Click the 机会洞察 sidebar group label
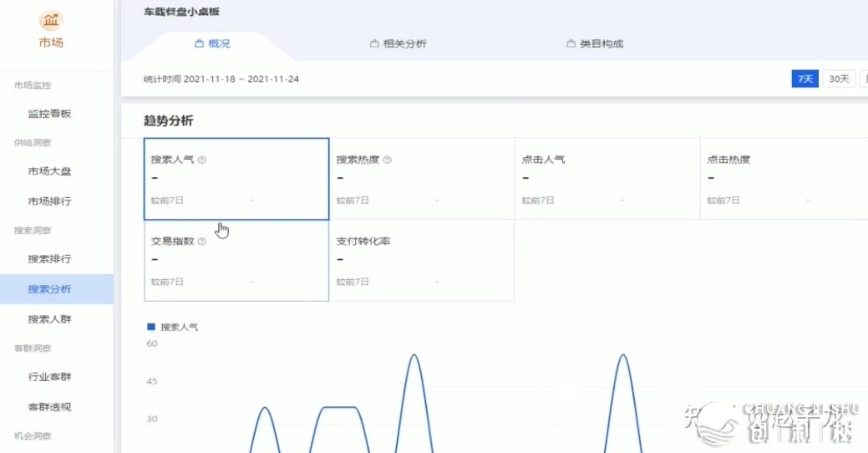 33,435
